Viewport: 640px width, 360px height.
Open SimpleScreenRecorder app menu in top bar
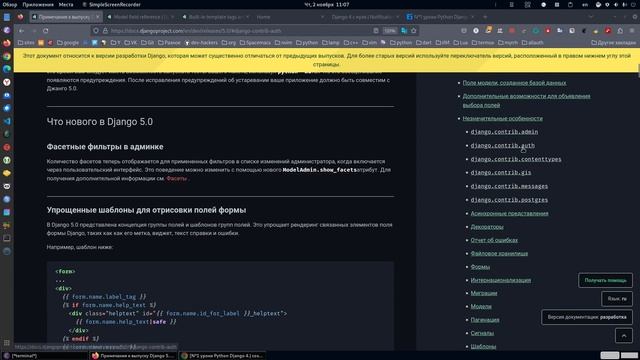click(111, 4)
